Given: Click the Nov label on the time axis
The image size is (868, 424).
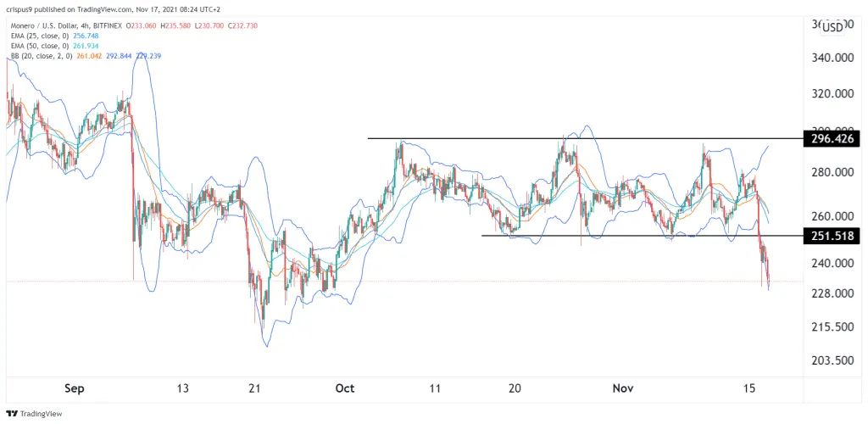Looking at the screenshot, I should pyautogui.click(x=623, y=389).
